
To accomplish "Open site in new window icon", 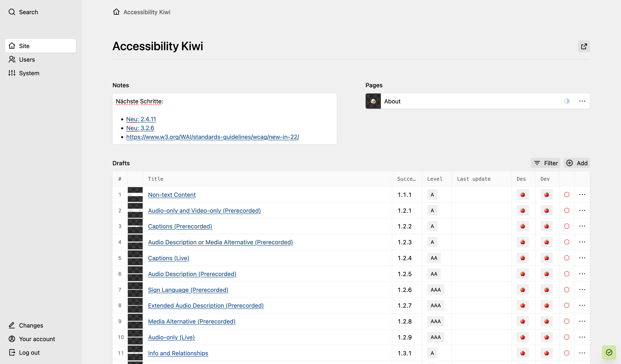I will (x=584, y=46).
